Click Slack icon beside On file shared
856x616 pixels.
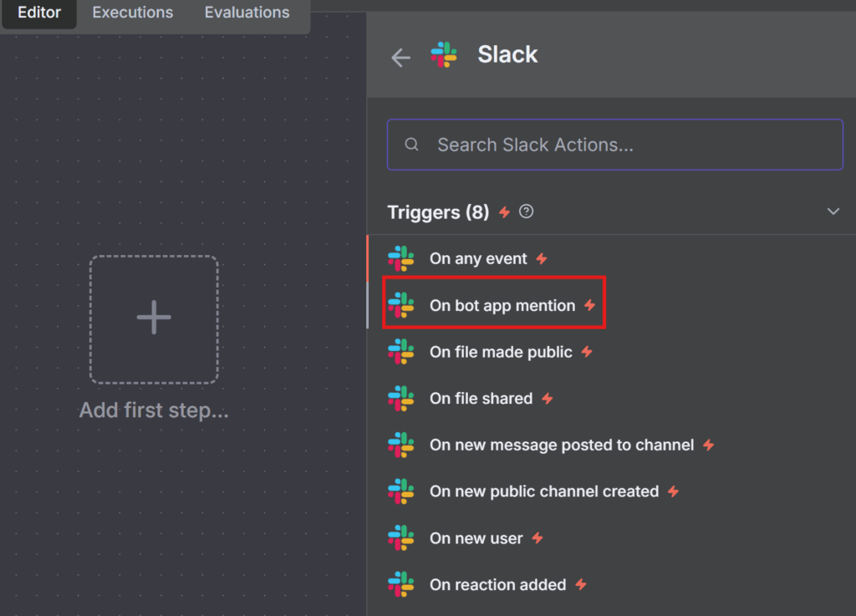(401, 399)
